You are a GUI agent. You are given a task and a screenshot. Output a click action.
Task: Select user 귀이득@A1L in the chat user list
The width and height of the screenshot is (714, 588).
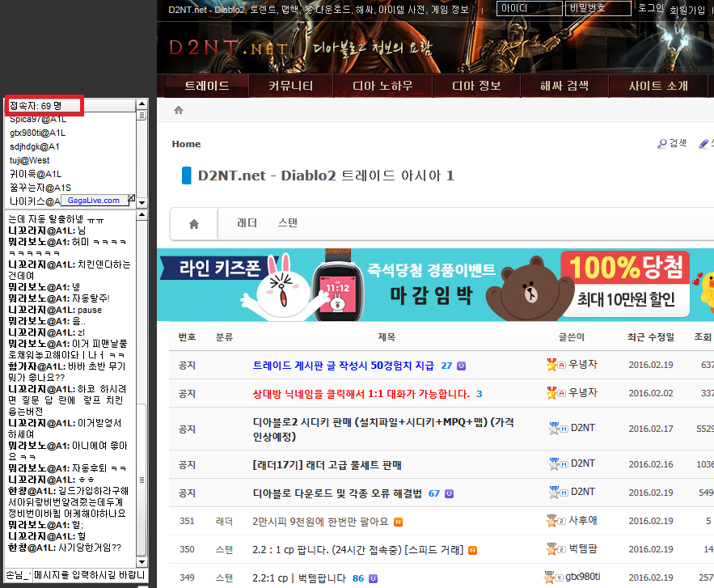36,174
